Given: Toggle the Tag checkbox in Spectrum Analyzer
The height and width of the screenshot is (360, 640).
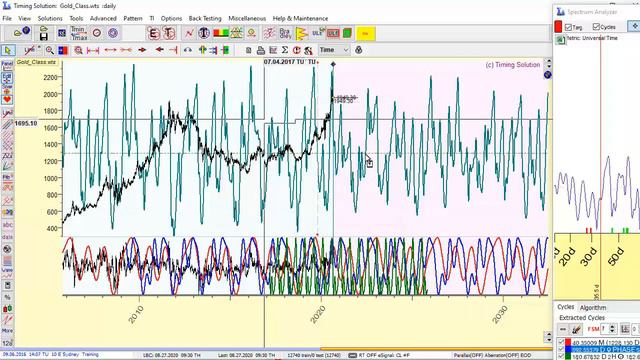Looking at the screenshot, I should click(569, 27).
